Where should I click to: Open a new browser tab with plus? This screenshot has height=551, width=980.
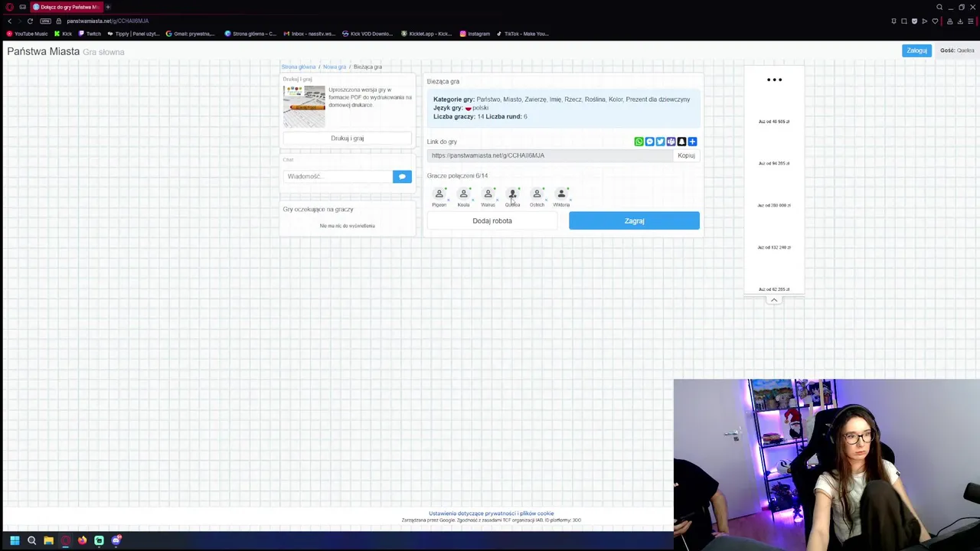(x=108, y=7)
